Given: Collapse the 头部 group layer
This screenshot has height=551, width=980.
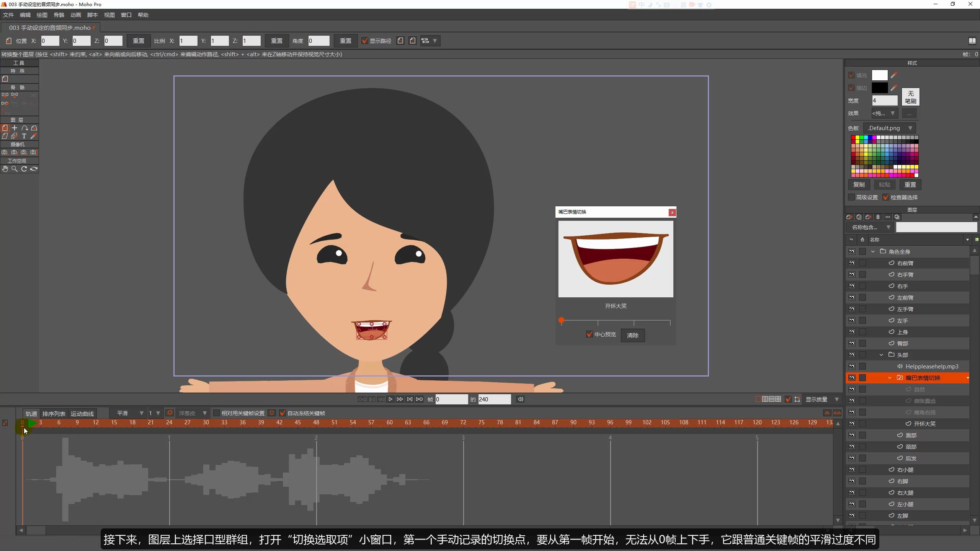Looking at the screenshot, I should click(881, 355).
